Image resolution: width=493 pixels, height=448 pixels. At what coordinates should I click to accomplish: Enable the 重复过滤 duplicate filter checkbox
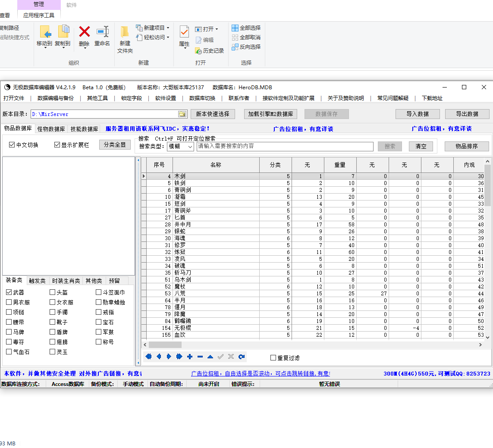pyautogui.click(x=273, y=358)
